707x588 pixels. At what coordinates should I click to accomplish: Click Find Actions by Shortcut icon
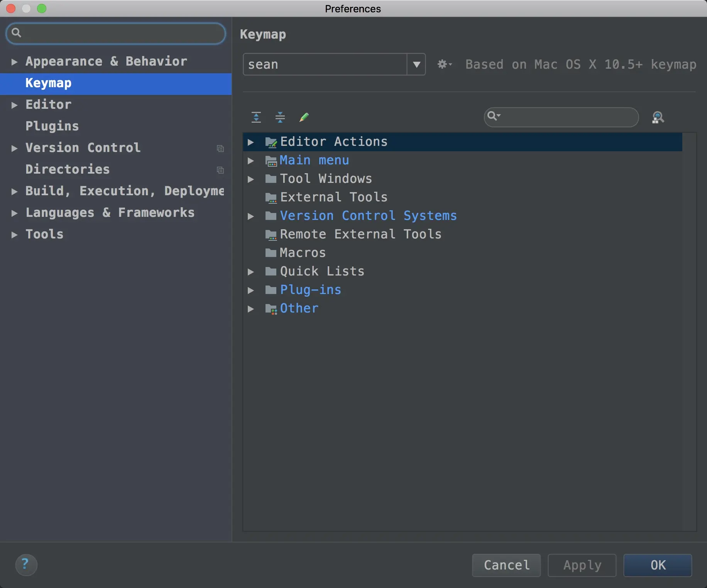pyautogui.click(x=658, y=117)
